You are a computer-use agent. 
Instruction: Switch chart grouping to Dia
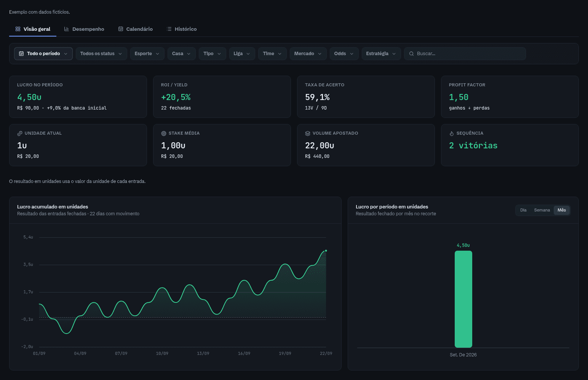(x=523, y=210)
